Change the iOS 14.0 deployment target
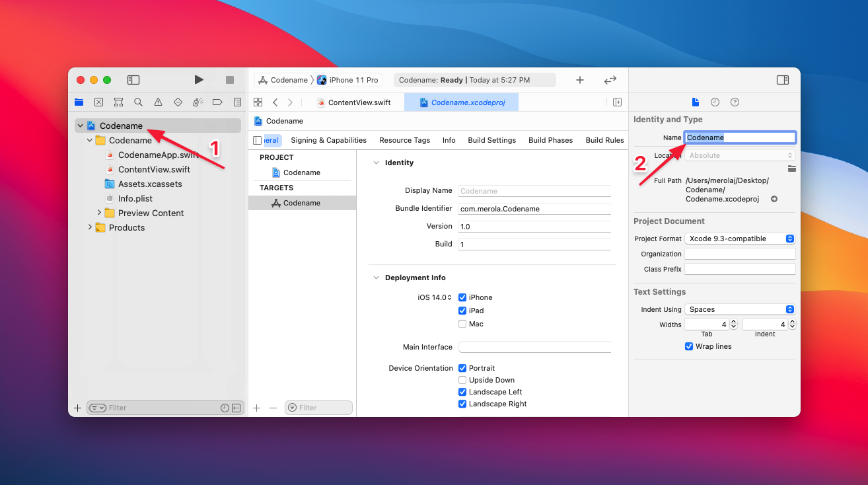This screenshot has width=868, height=485. pyautogui.click(x=435, y=297)
